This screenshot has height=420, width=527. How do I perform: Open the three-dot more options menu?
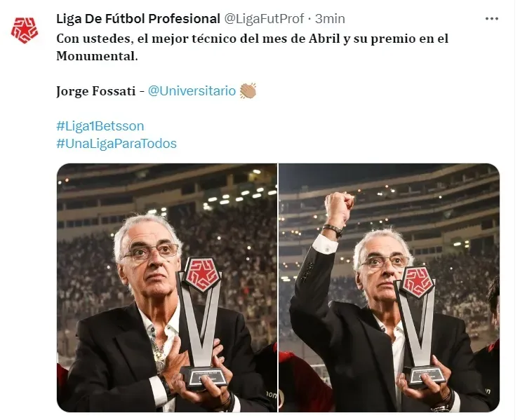coord(492,19)
